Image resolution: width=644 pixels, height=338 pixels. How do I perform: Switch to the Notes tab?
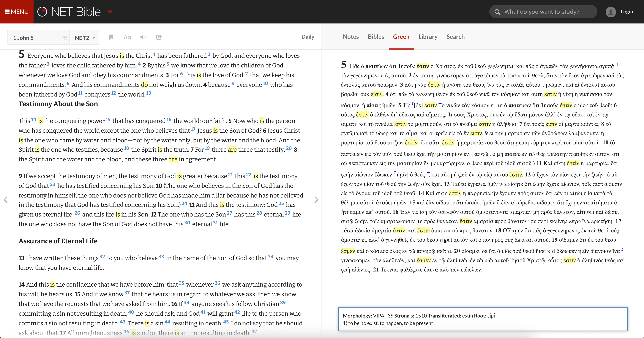(x=351, y=37)
